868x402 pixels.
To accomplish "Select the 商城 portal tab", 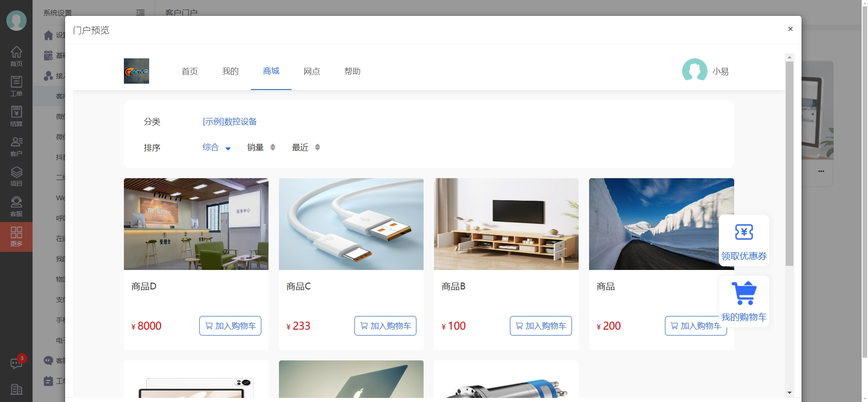I will [271, 71].
